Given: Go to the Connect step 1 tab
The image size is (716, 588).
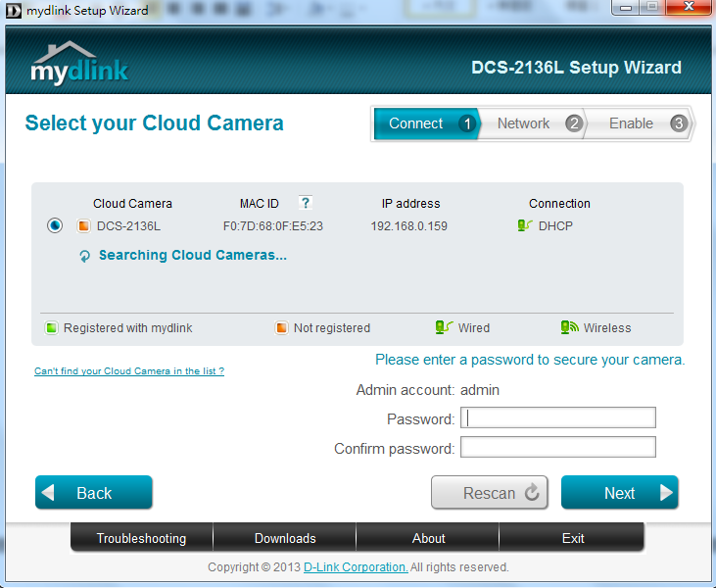Looking at the screenshot, I should click(424, 123).
